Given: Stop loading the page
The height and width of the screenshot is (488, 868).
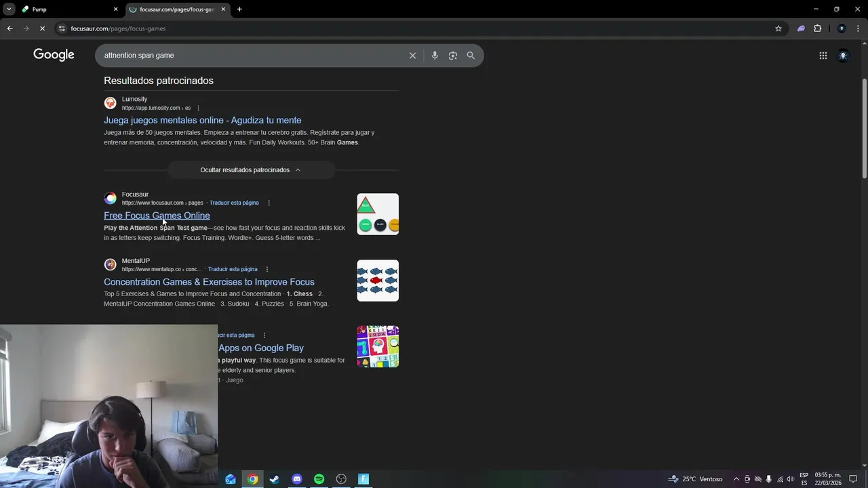Looking at the screenshot, I should coord(42,28).
